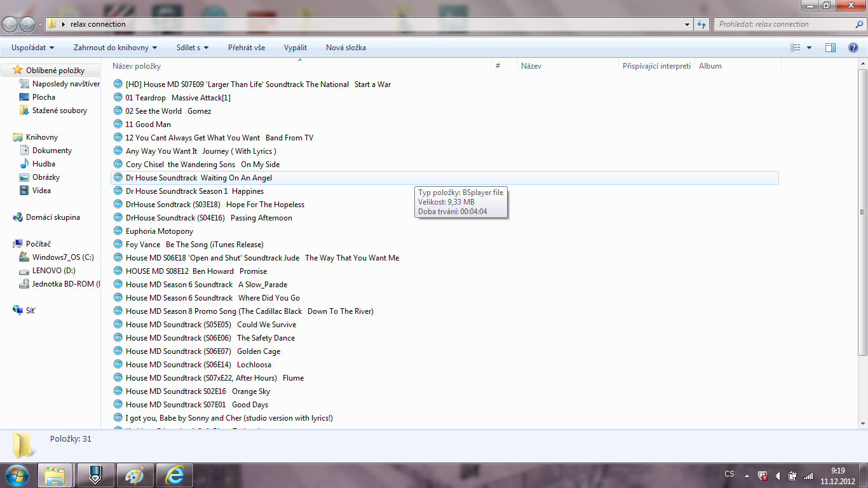Select Plocha in the sidebar
The height and width of the screenshot is (488, 868).
pos(37,97)
